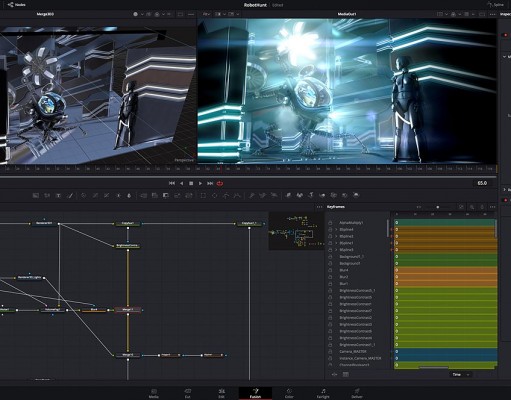The width and height of the screenshot is (511, 400).
Task: Add a Paint node from toolbar
Action: click(x=70, y=195)
